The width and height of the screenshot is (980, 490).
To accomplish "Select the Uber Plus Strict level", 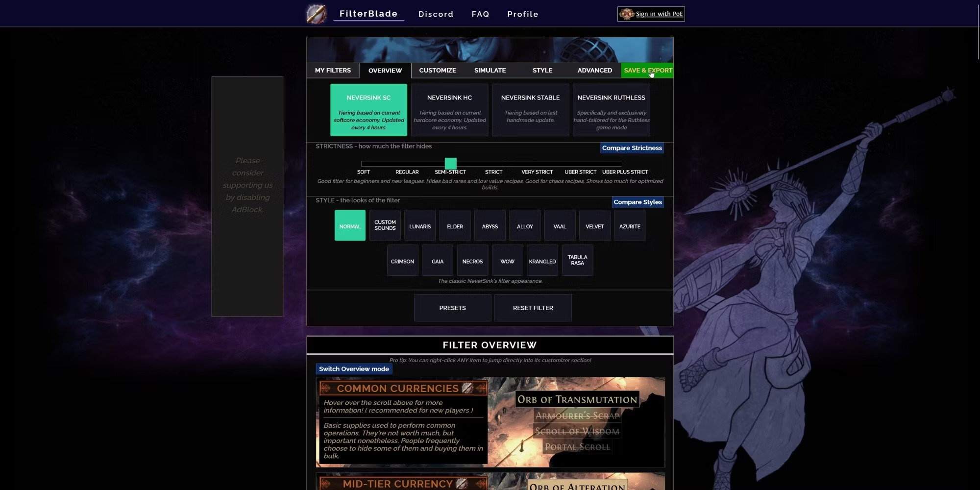I will pos(625,172).
